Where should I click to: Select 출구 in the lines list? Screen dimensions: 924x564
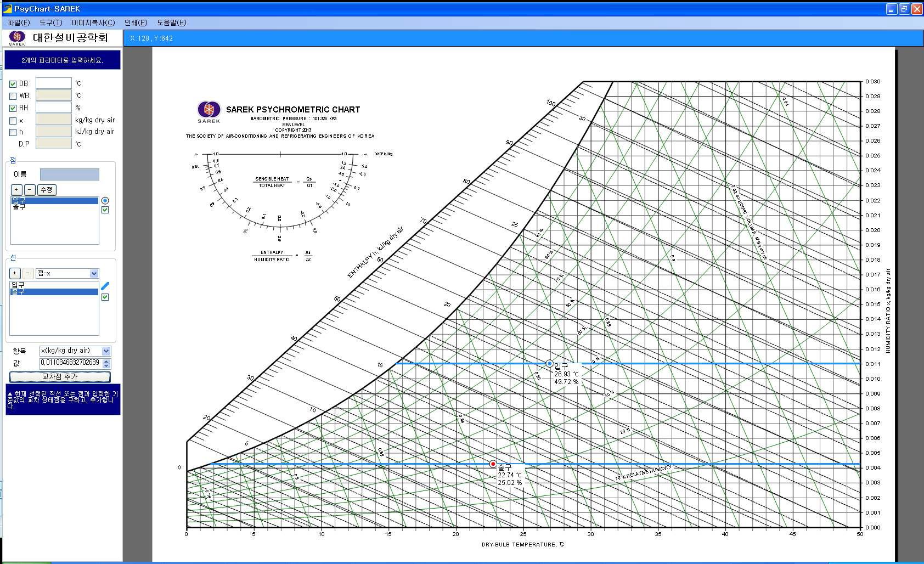(54, 292)
